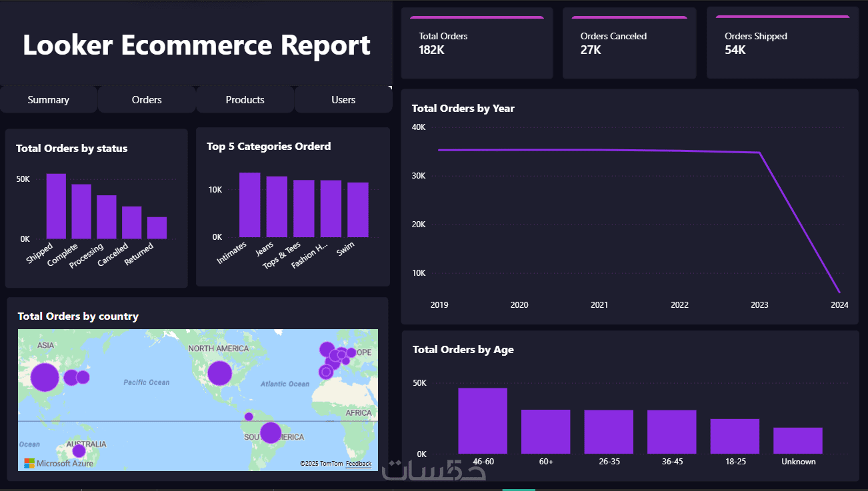The width and height of the screenshot is (868, 491).
Task: Select the Total Orders 182K card
Action: (477, 43)
